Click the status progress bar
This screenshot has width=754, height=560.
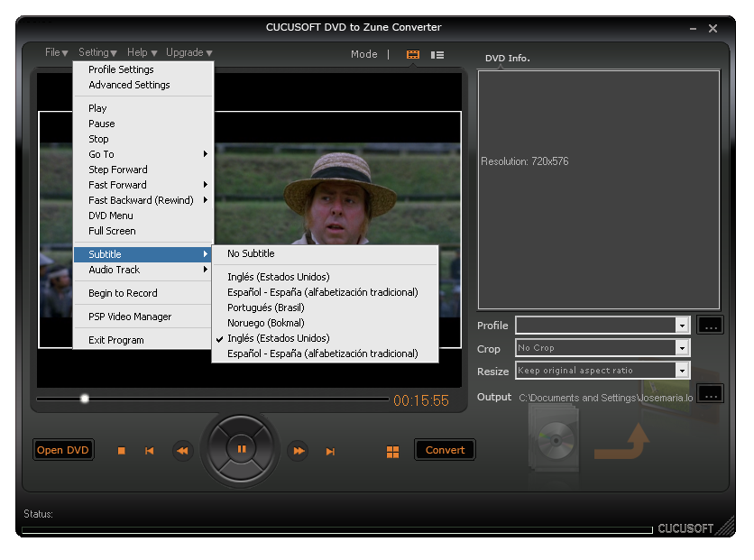[337, 530]
